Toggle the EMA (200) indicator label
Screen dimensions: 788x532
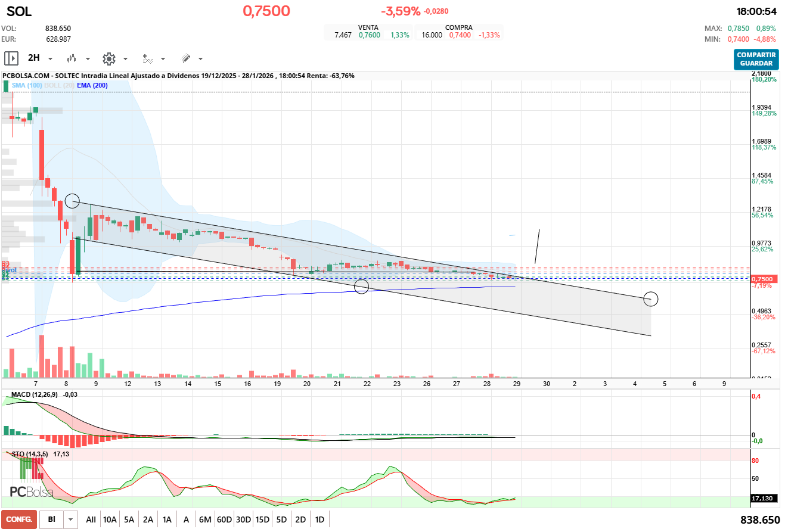(92, 85)
